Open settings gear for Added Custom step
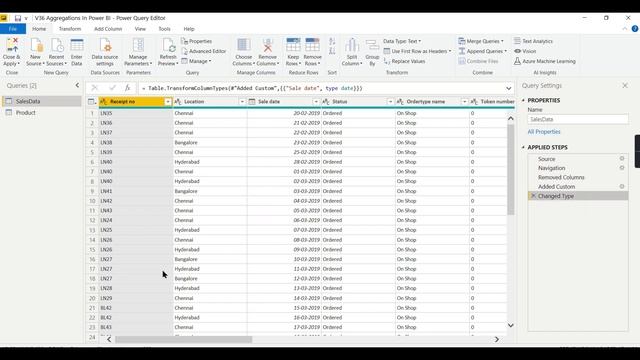 point(622,186)
